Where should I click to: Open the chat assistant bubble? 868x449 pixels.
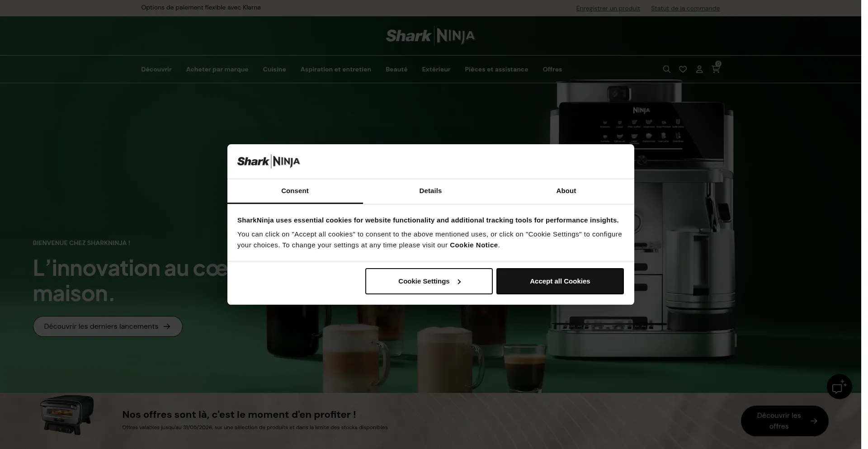[839, 387]
